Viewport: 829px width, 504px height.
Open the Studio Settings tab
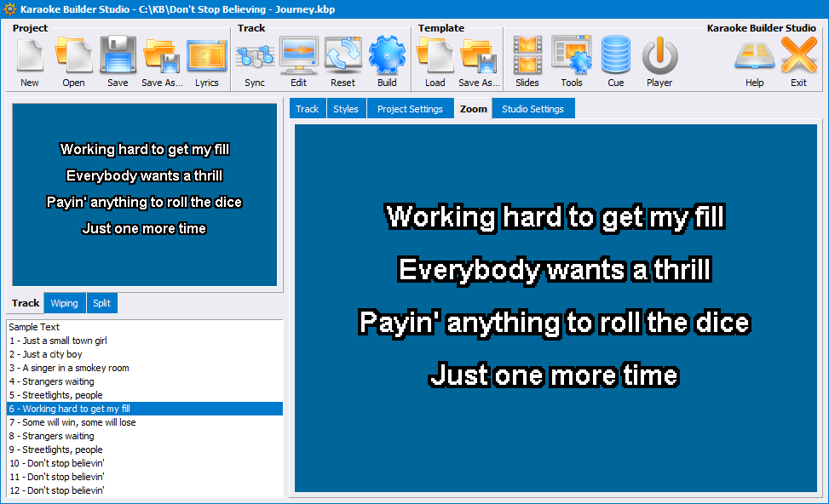click(x=533, y=109)
